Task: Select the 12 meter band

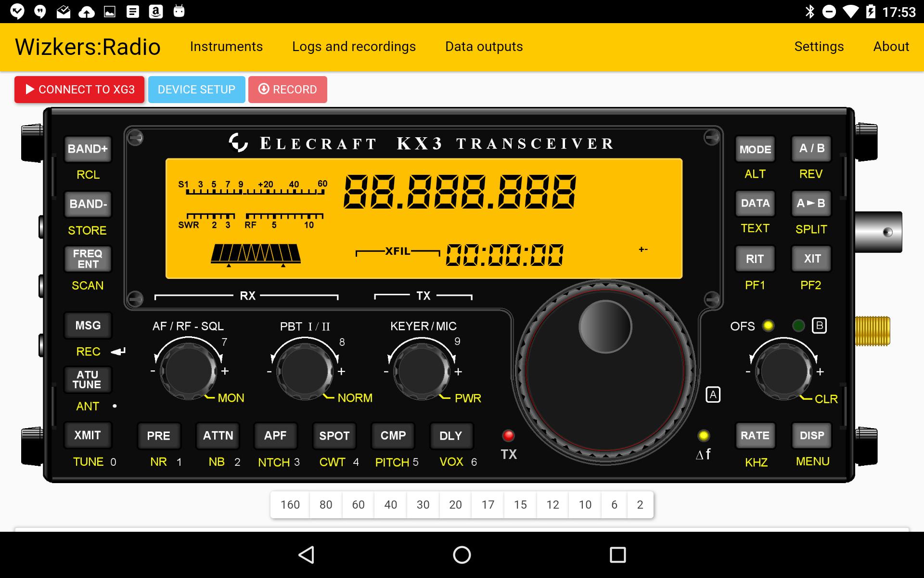Action: click(552, 505)
